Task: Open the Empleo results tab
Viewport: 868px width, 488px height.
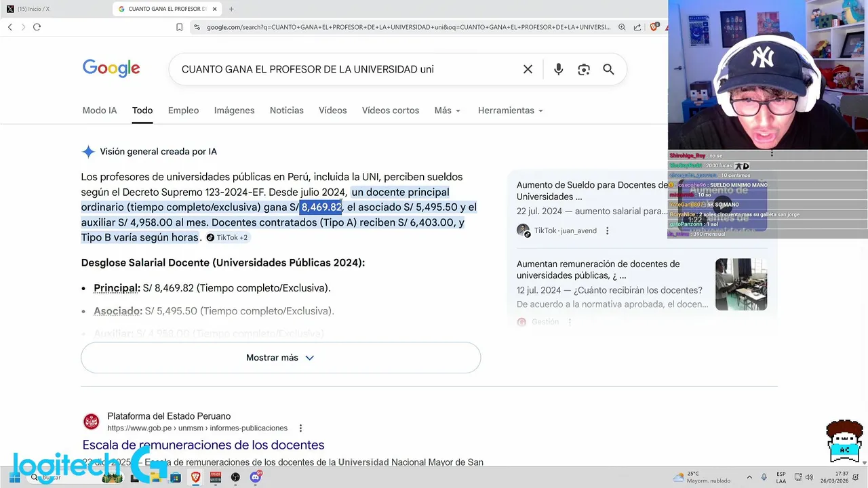Action: pos(183,110)
